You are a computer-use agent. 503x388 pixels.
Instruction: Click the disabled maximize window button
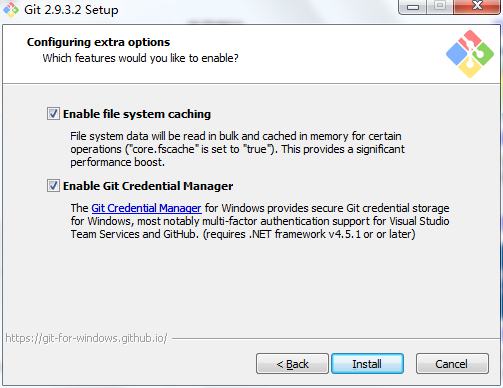(440, 6)
